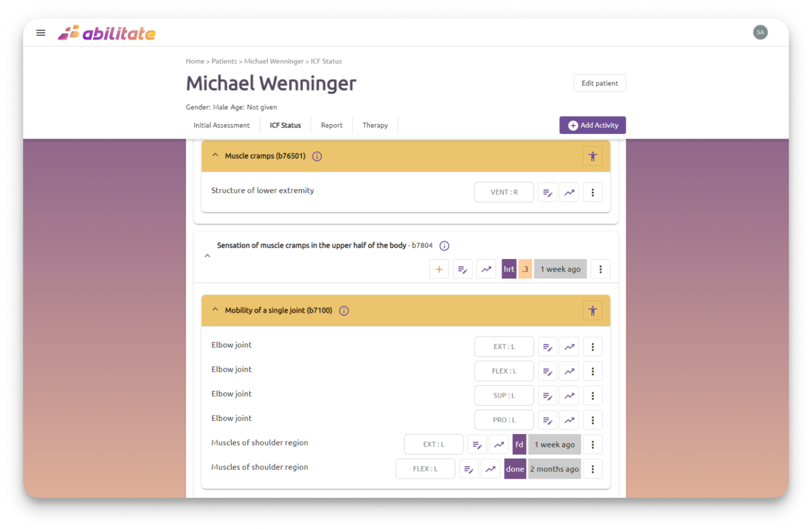Open the hamburger navigation menu
This screenshot has height=529, width=812.
coord(41,33)
